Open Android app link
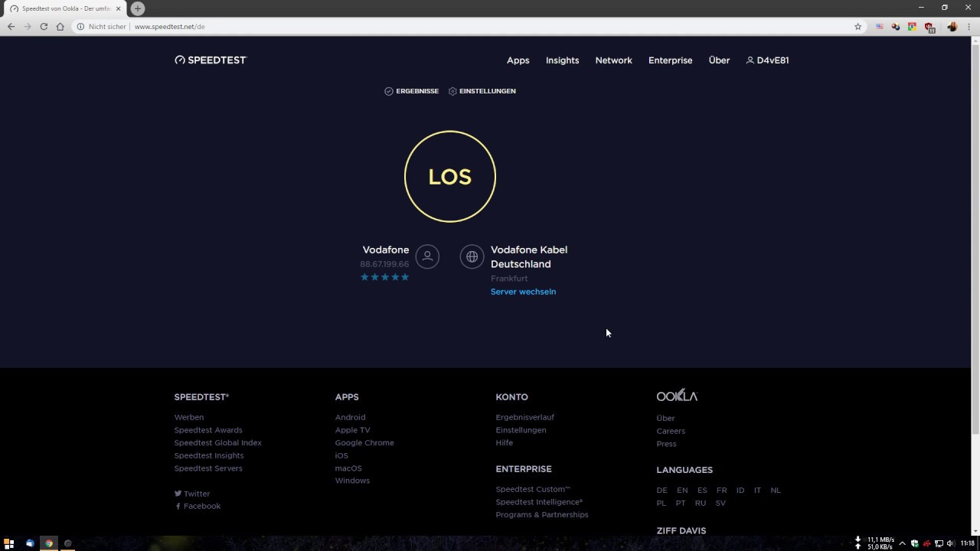This screenshot has height=551, width=980. tap(350, 417)
